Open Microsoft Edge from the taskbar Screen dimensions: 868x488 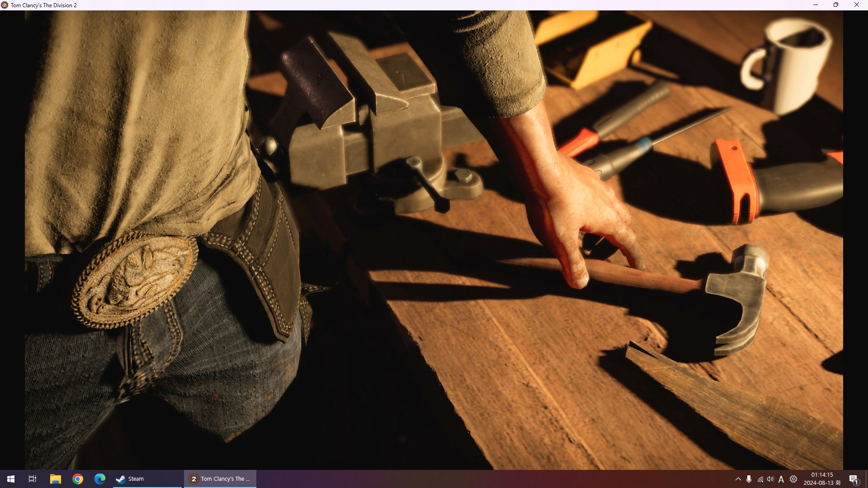(100, 479)
